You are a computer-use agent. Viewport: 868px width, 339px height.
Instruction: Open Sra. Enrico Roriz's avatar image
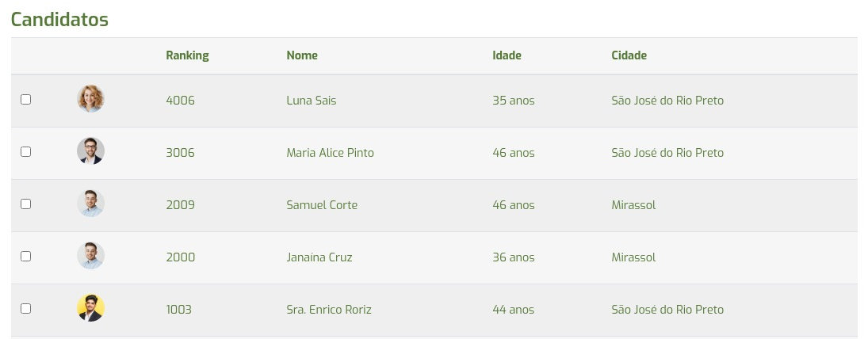coord(90,308)
